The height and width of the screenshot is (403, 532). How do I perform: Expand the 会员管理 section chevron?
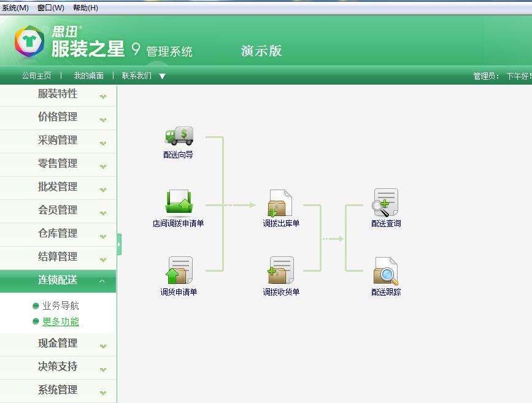[x=103, y=213]
